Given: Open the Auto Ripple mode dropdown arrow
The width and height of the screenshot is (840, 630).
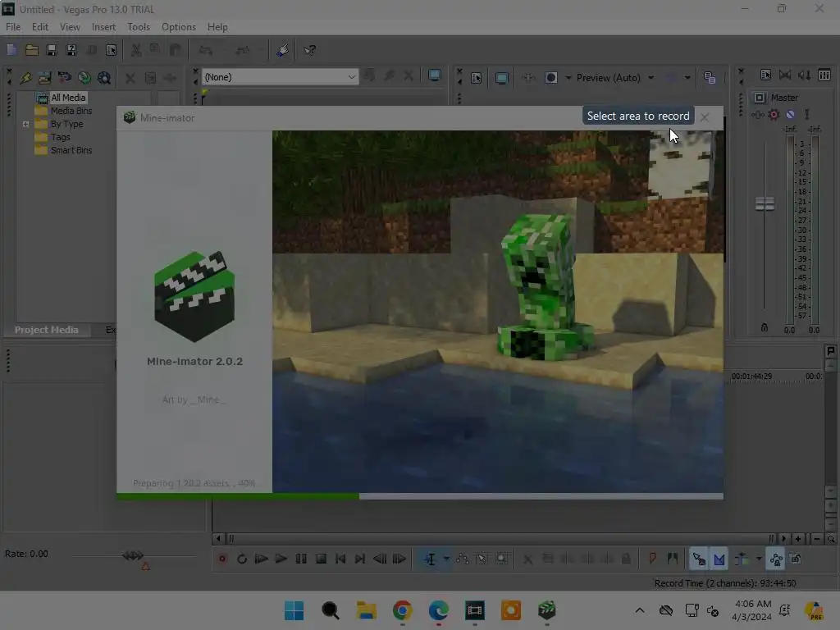Looking at the screenshot, I should (759, 559).
